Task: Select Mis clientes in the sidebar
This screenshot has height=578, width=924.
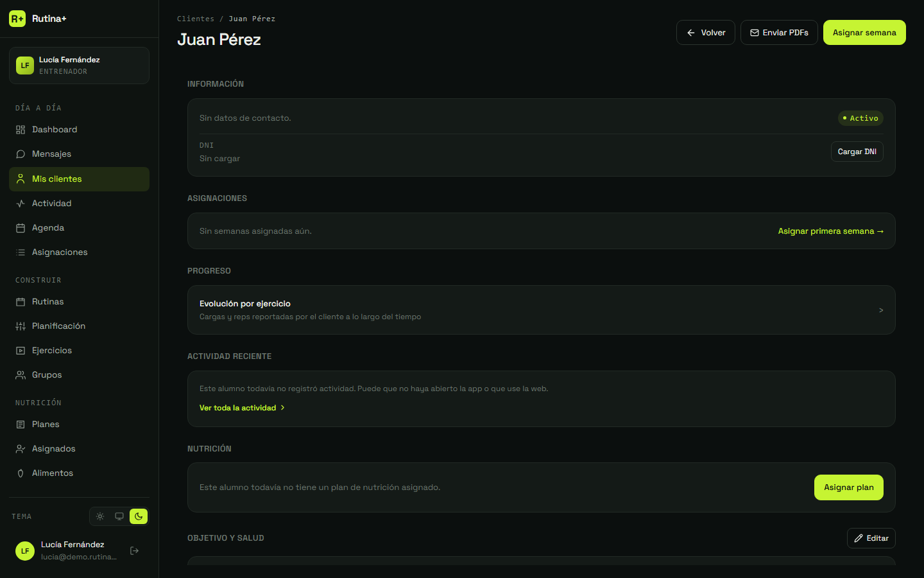Action: [79, 179]
